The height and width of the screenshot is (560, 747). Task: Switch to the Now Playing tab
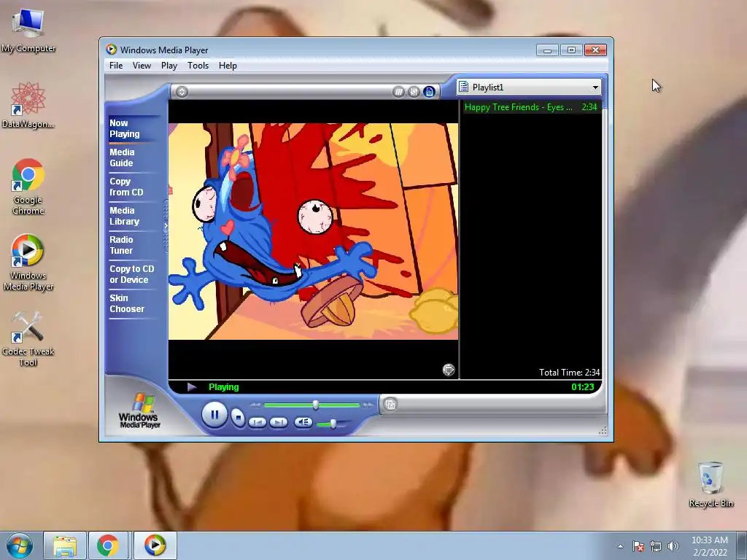pyautogui.click(x=133, y=128)
